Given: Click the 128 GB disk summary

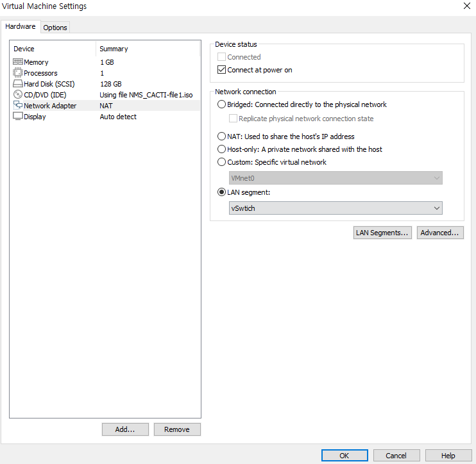Looking at the screenshot, I should [x=111, y=84].
